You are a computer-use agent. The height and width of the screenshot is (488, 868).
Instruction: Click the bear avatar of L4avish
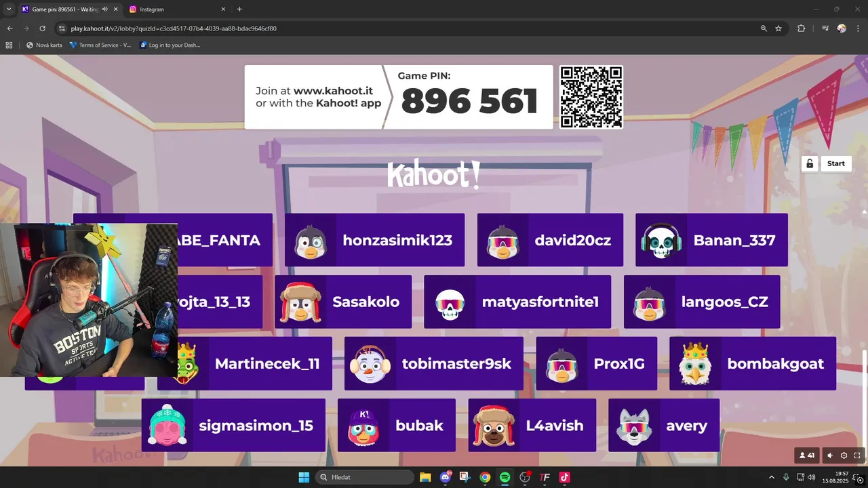494,426
